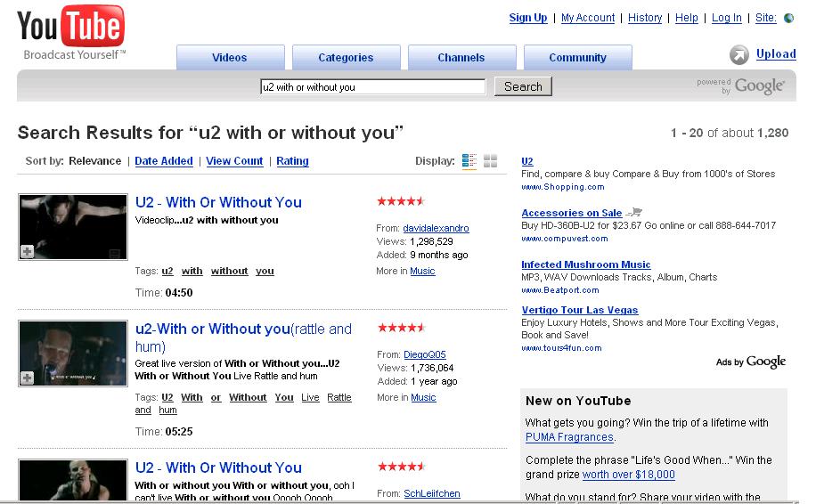Open the Videos tab

[x=230, y=58]
